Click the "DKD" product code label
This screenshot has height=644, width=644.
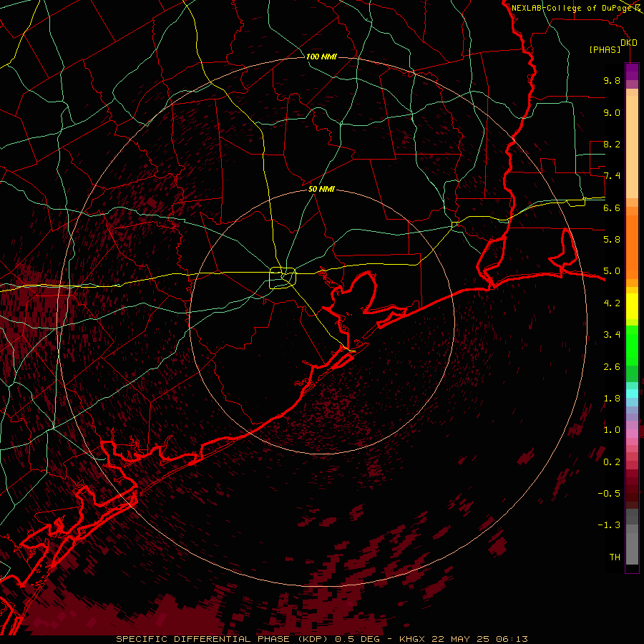tap(628, 43)
